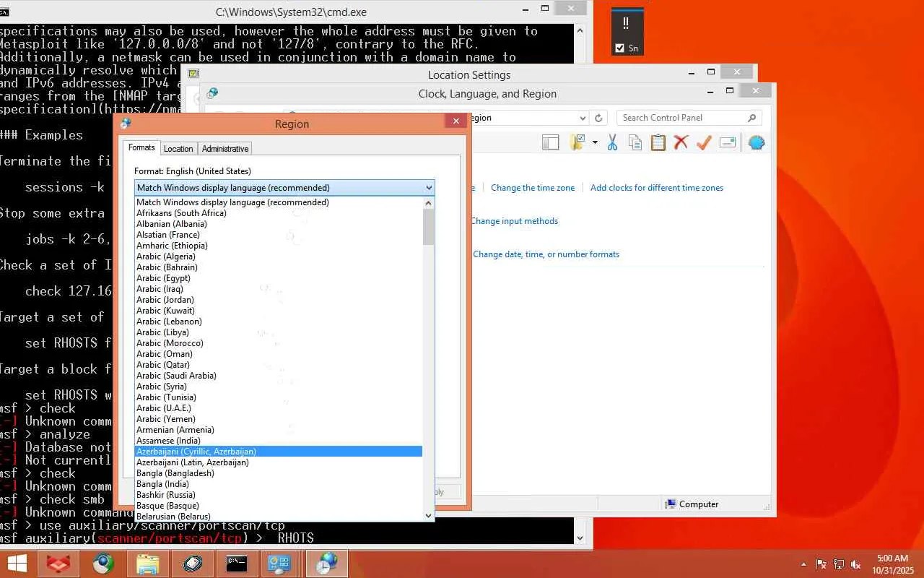Select Arabic (Libya) format
The width and height of the screenshot is (924, 578).
(279, 332)
